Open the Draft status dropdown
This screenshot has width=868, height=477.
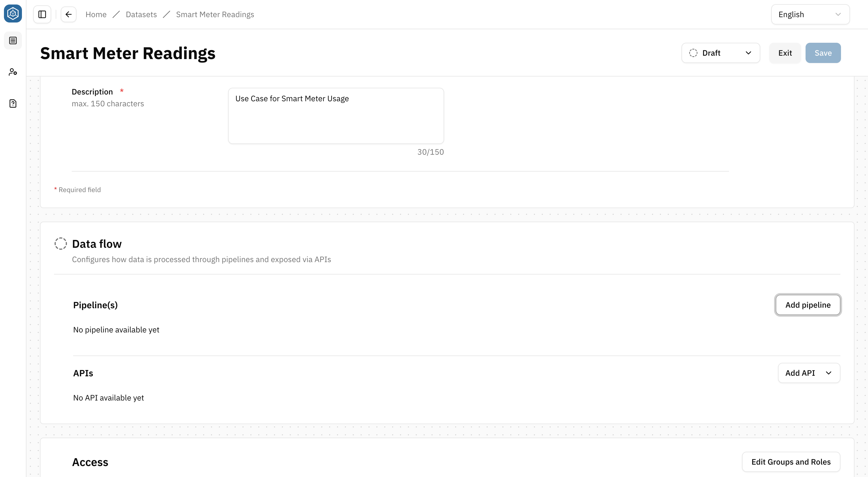720,53
